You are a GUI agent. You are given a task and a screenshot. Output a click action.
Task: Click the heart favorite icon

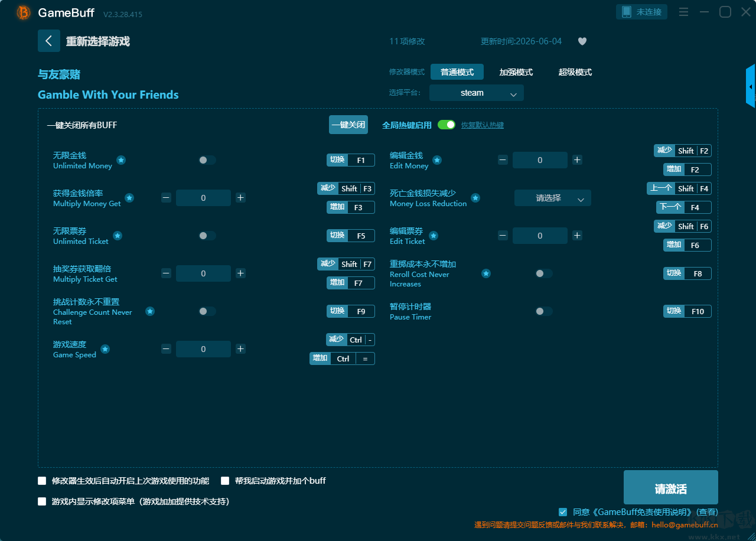(x=582, y=41)
